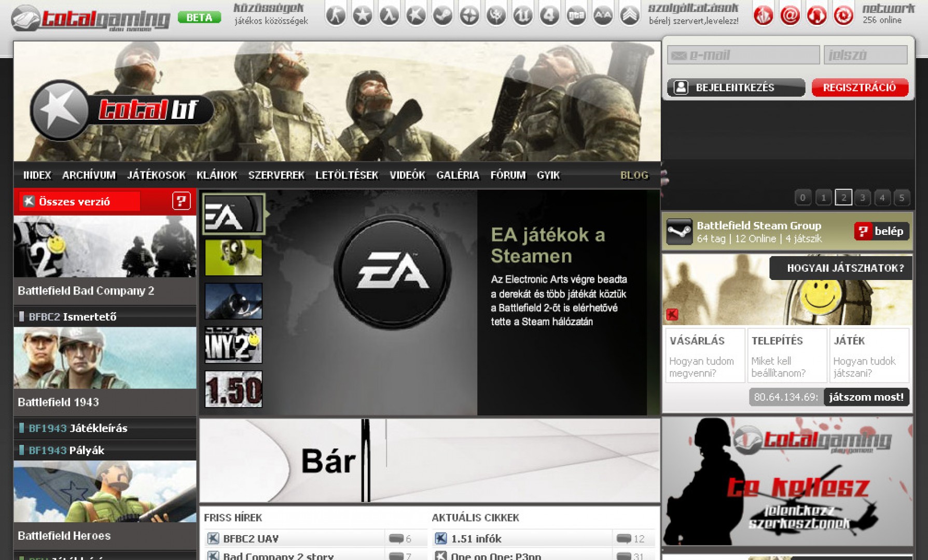Click the red REGISZTRÁCIÓ button

coord(860,87)
